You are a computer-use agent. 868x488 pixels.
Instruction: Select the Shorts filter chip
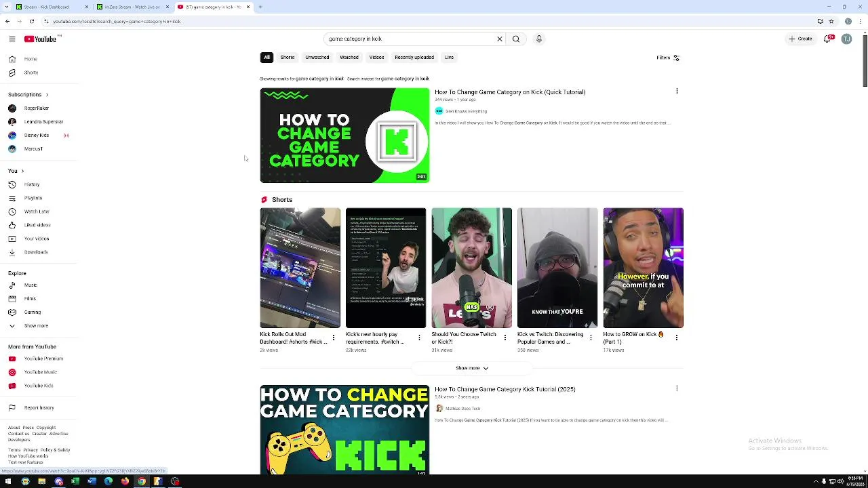pos(288,58)
